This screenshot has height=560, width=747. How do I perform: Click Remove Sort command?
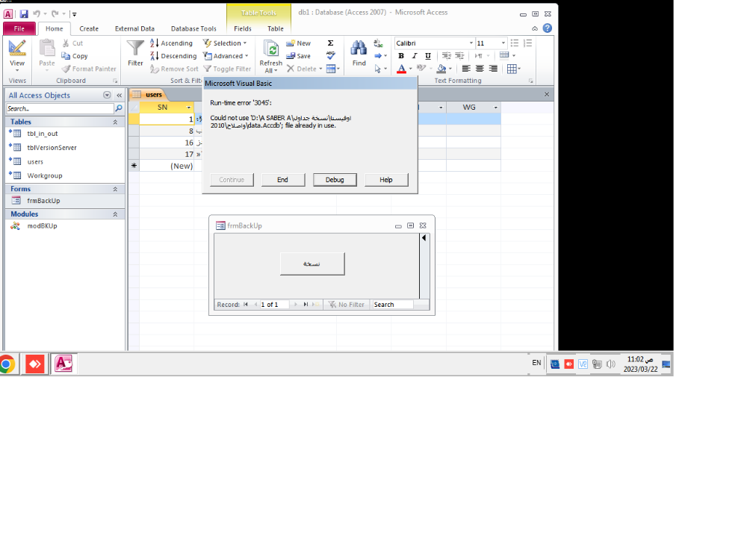tap(174, 69)
